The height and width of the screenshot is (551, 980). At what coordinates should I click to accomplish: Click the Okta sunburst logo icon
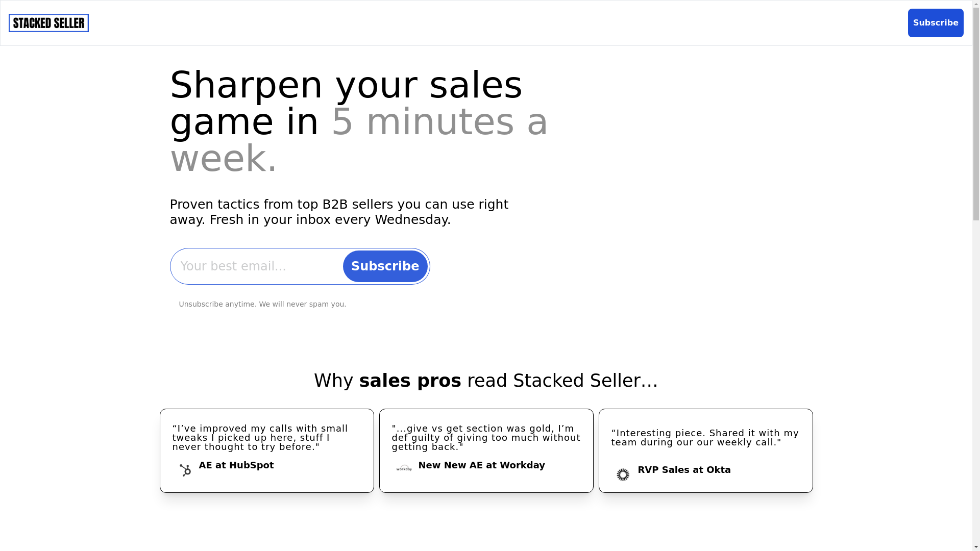[x=623, y=474]
